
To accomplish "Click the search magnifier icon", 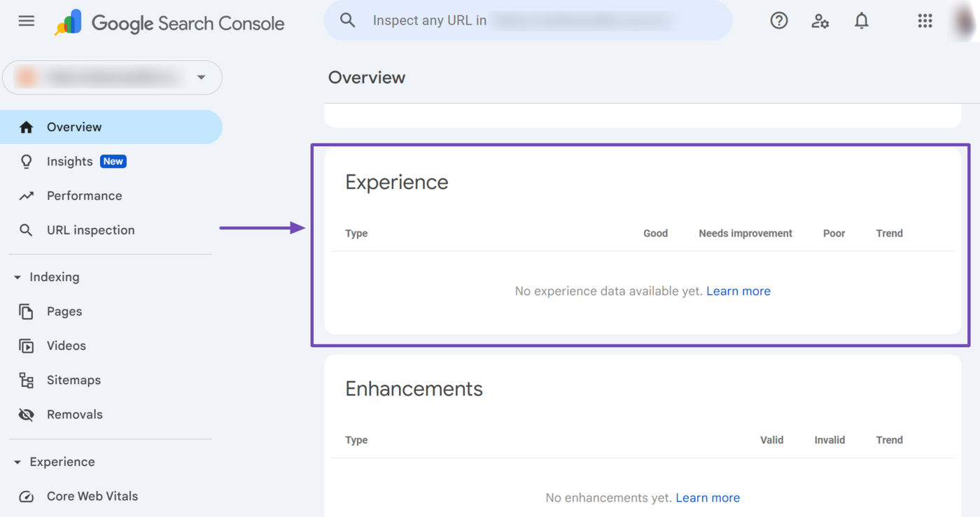I will 348,20.
